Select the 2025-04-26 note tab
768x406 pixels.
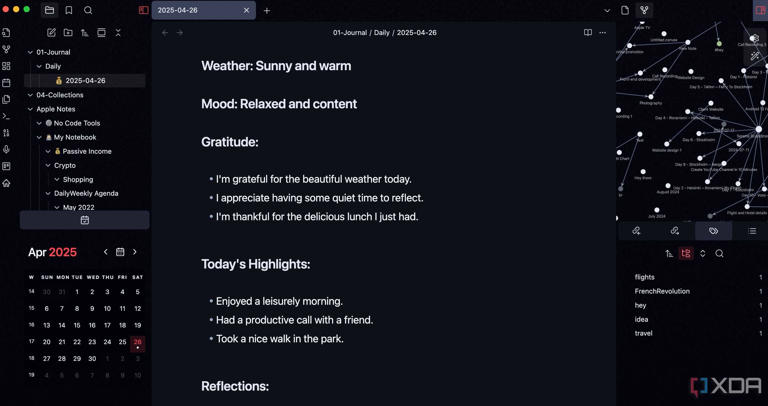coord(198,10)
